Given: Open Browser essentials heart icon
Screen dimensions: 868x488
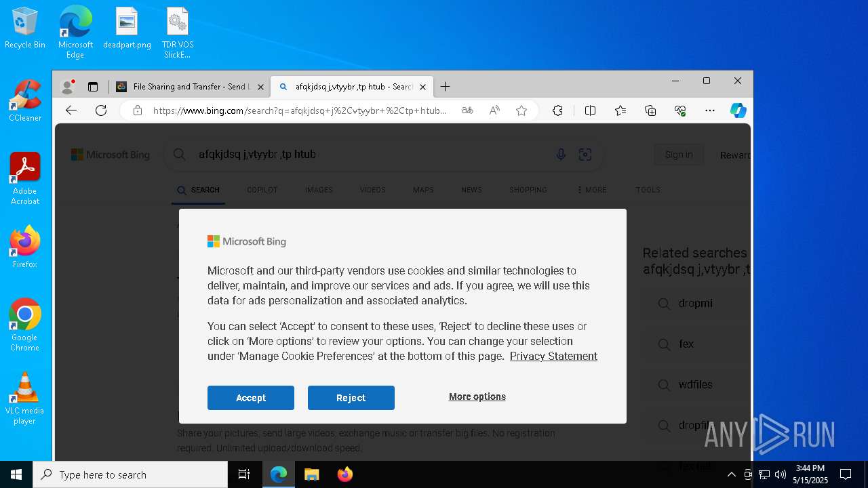Looking at the screenshot, I should point(680,110).
